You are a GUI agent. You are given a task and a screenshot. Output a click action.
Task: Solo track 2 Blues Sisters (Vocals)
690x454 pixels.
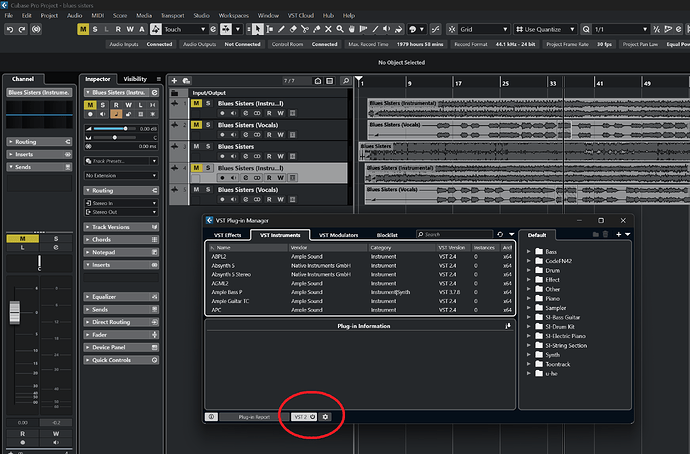point(208,125)
